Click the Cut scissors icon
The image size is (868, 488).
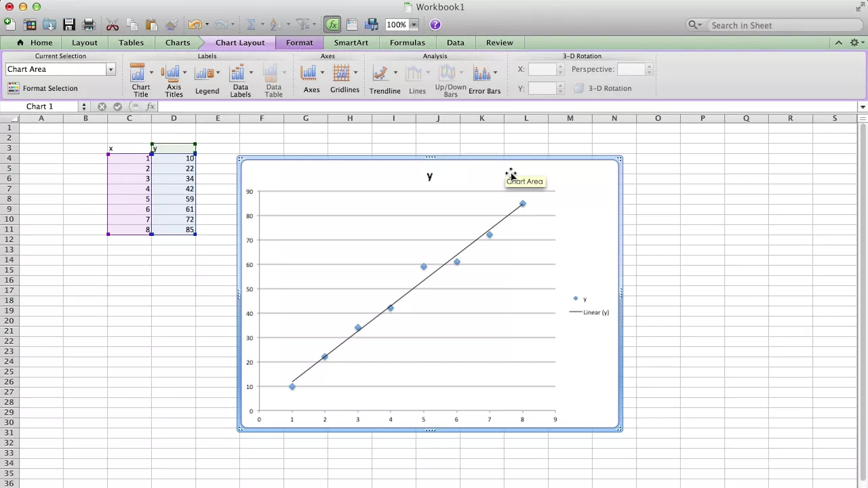coord(113,24)
